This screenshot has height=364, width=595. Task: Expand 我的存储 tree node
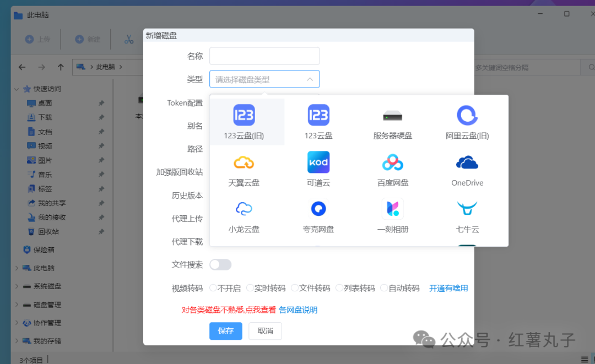pos(17,341)
